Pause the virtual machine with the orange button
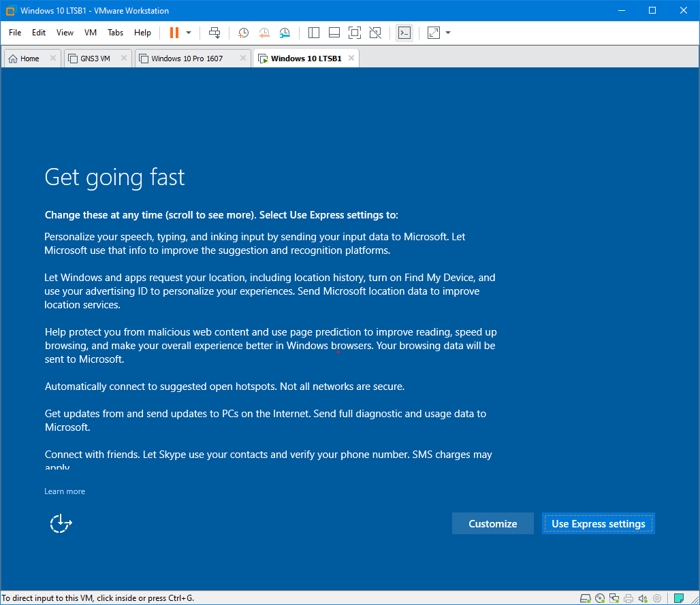 click(174, 33)
